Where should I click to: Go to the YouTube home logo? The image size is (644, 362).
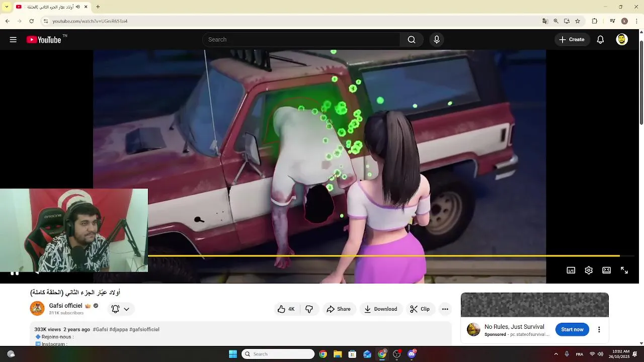[x=44, y=40]
